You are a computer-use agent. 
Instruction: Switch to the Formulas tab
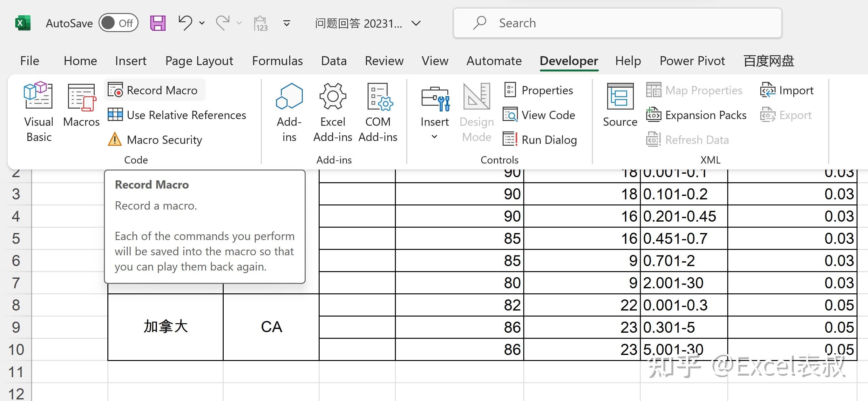pos(277,61)
